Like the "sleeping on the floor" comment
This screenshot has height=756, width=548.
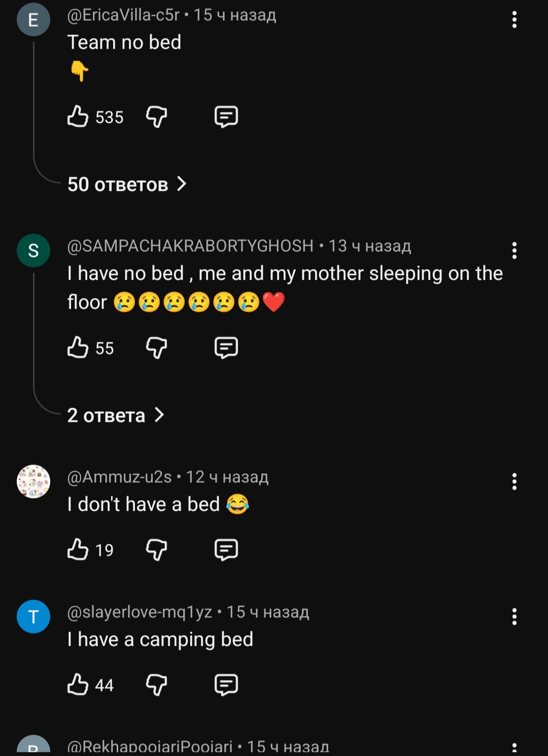click(78, 348)
